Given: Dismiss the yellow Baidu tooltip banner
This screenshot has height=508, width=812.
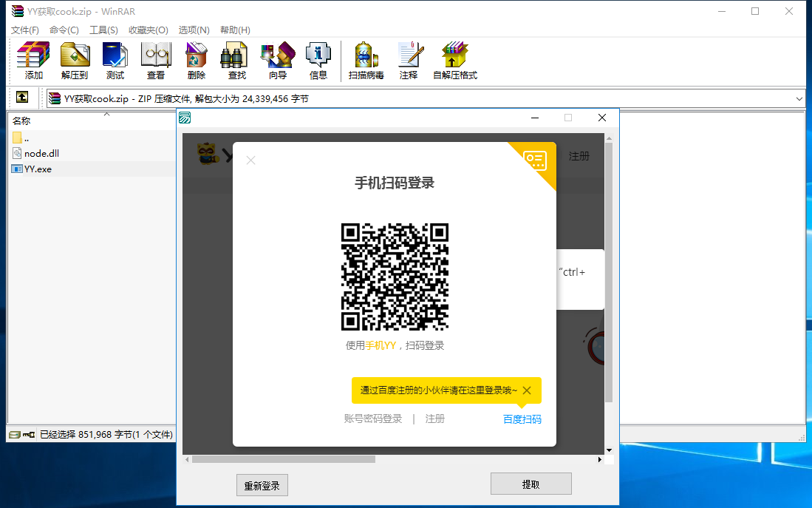Looking at the screenshot, I should pyautogui.click(x=527, y=390).
